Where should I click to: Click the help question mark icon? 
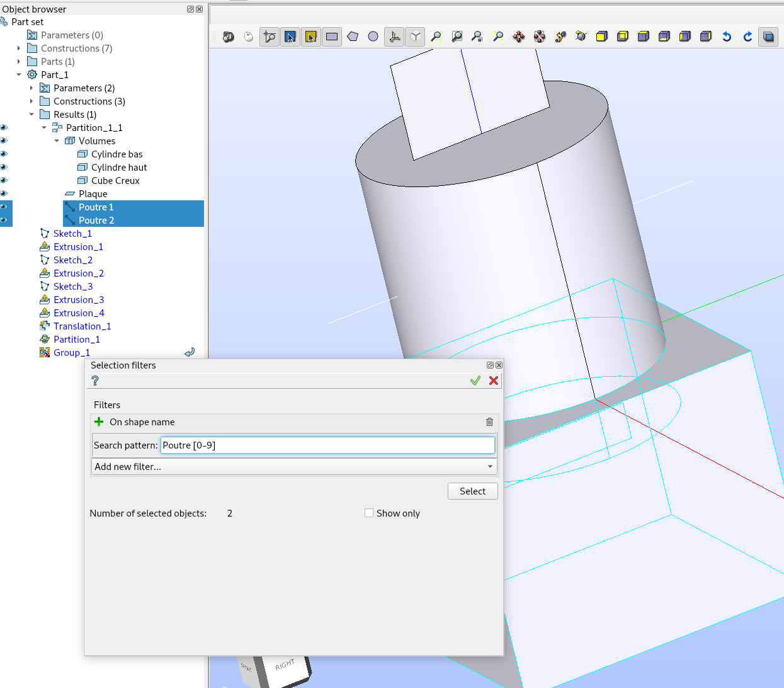(x=95, y=381)
